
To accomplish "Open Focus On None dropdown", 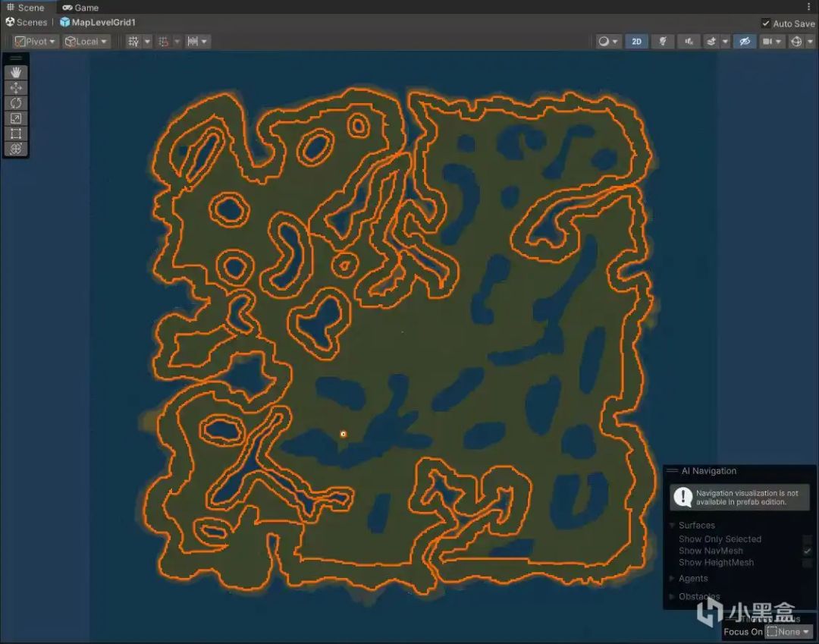I will click(788, 631).
